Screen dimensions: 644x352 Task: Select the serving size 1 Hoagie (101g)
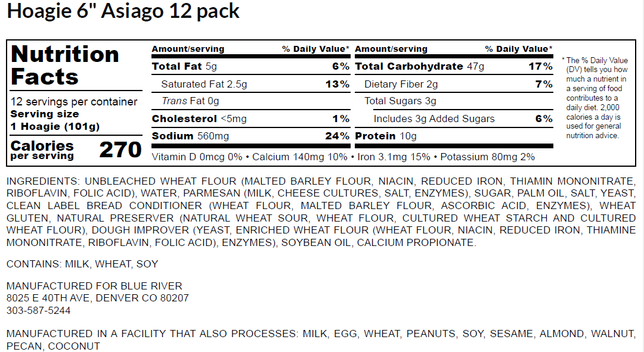55,126
